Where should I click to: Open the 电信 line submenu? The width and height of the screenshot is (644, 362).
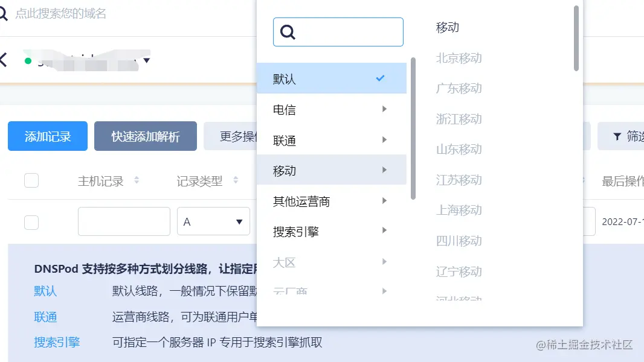point(332,109)
